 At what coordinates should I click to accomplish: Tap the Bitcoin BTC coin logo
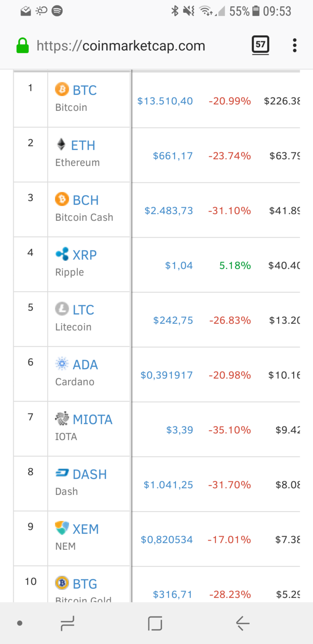[62, 89]
